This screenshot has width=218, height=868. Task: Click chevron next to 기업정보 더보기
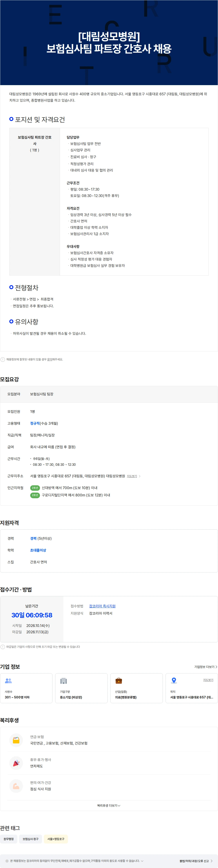pos(216,667)
